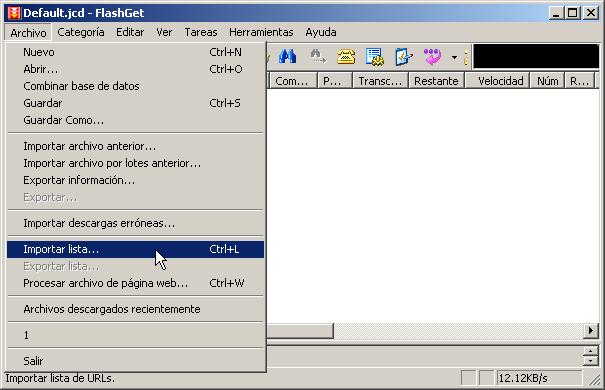Click horizontal scrollbar right arrow
Viewport: 605px width, 390px height.
[591, 331]
